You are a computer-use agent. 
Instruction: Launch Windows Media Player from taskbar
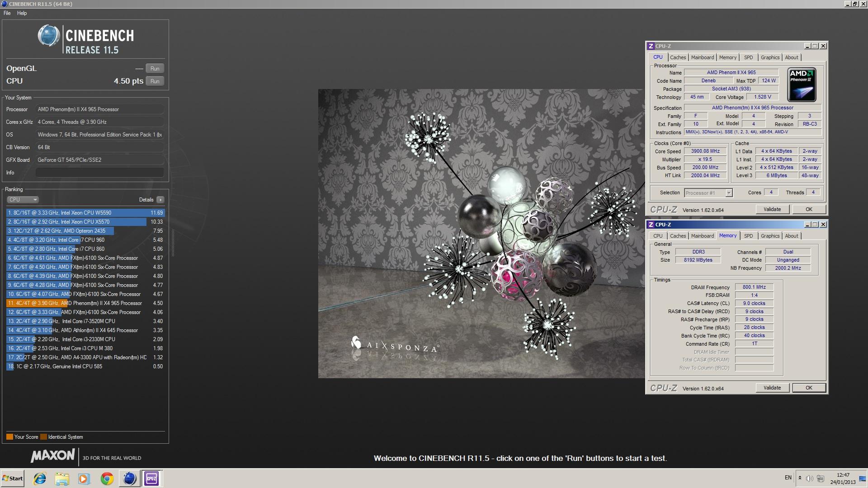click(x=84, y=479)
